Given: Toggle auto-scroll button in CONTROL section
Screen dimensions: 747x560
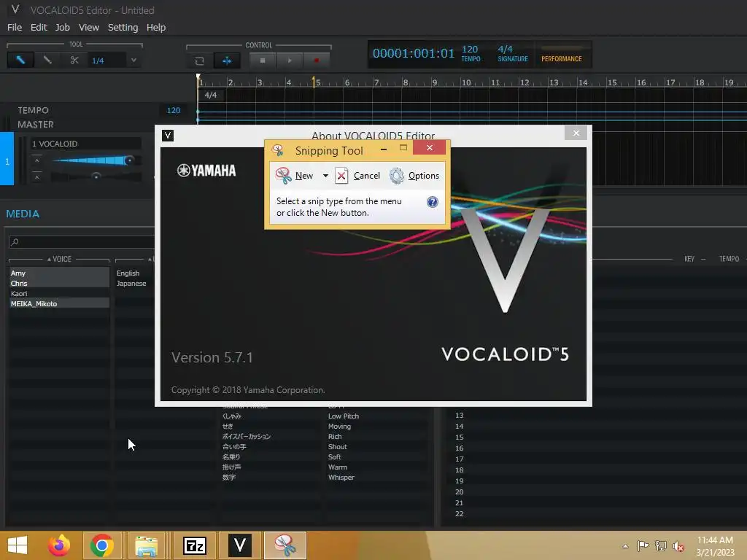Looking at the screenshot, I should pyautogui.click(x=227, y=61).
